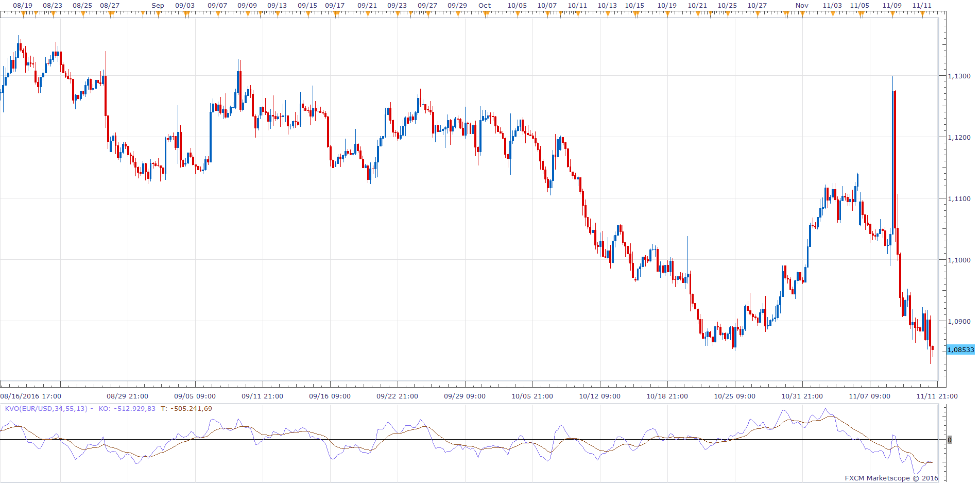
Task: Click the orange marker under 08/25
Action: 83,14
